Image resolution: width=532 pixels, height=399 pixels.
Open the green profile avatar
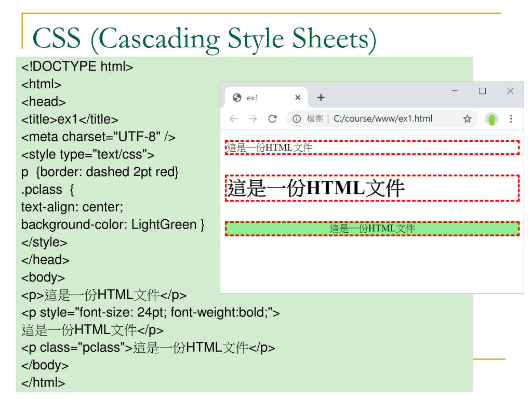(x=491, y=119)
